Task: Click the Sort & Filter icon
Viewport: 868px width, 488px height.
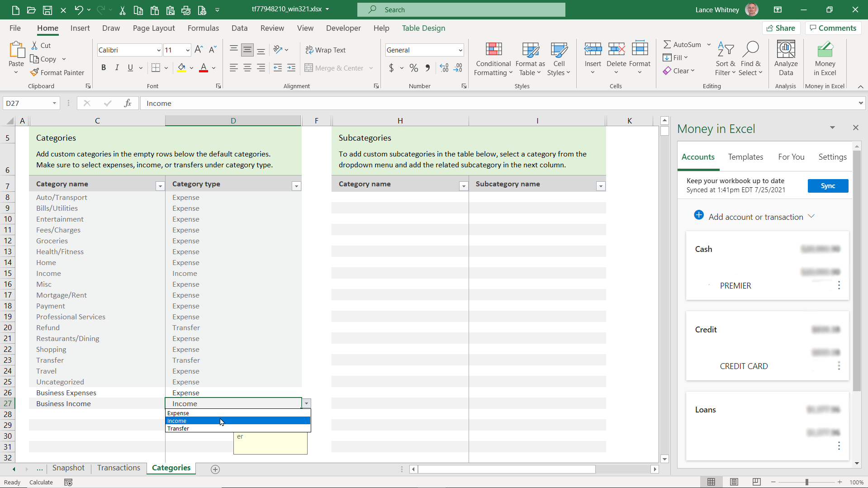Action: pos(726,49)
